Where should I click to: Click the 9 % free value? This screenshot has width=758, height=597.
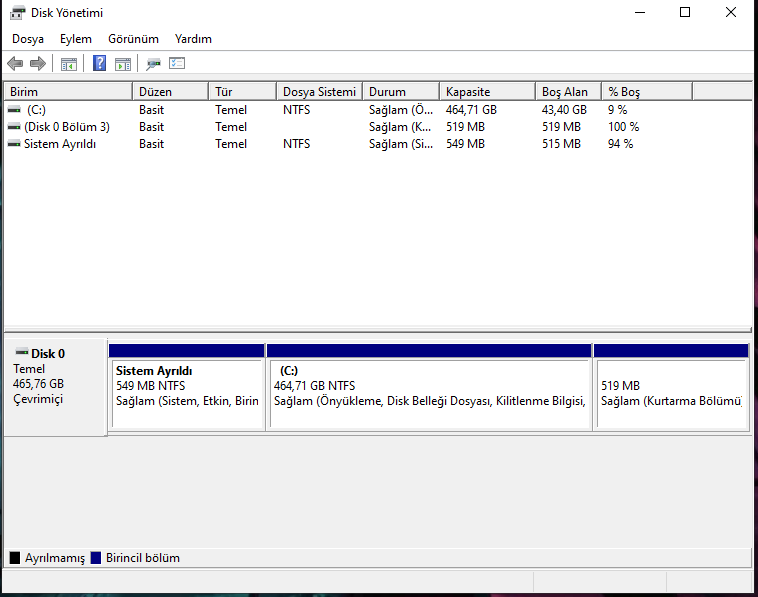(x=617, y=110)
